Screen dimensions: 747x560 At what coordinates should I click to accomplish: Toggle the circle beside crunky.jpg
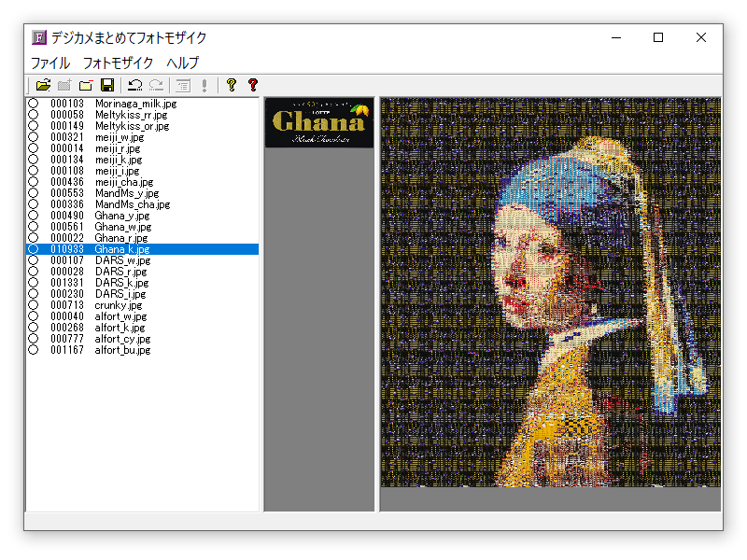pos(33,305)
